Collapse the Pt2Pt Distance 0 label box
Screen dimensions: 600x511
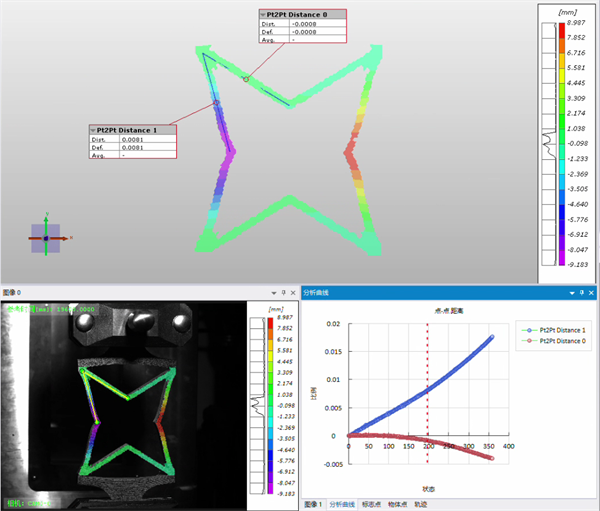[x=263, y=15]
